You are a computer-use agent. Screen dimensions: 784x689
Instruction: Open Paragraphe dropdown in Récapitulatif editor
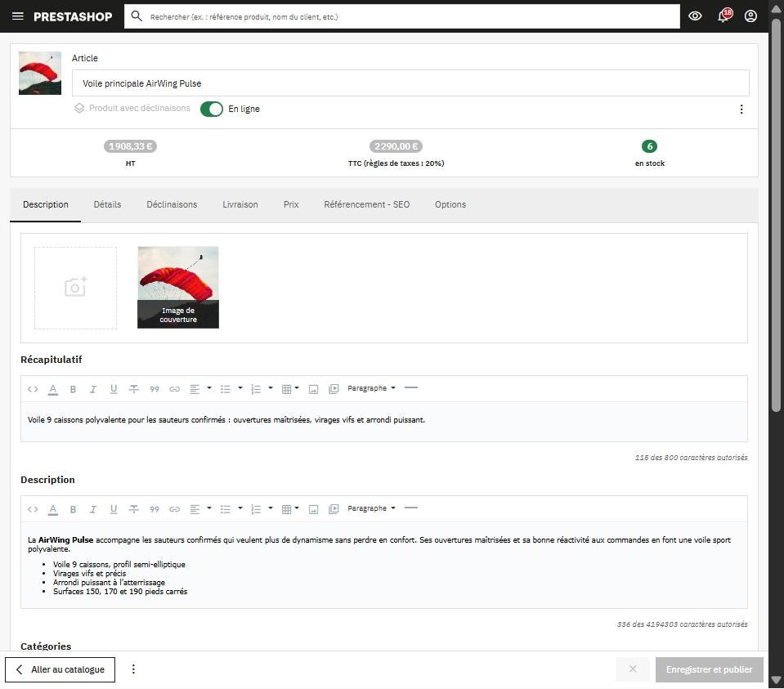click(x=371, y=388)
